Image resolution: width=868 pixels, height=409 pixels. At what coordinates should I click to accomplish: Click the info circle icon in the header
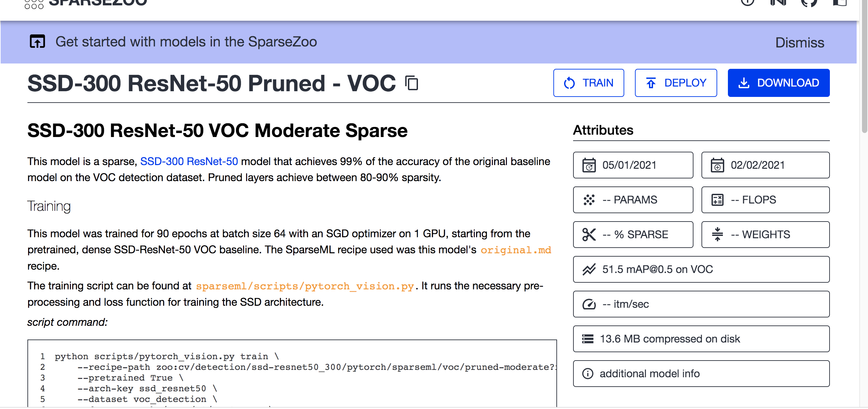pos(748,3)
